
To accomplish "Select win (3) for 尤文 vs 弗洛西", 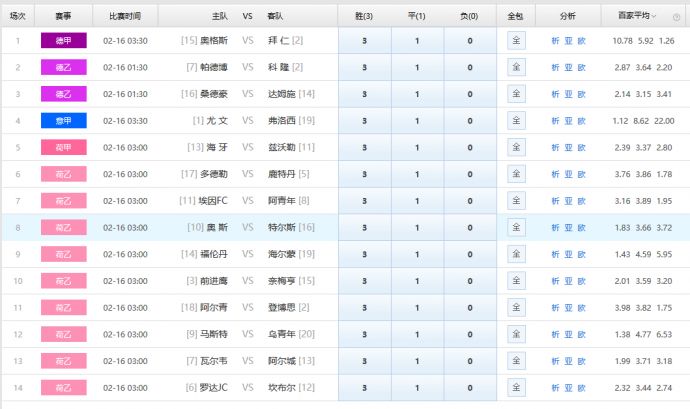I will point(364,121).
